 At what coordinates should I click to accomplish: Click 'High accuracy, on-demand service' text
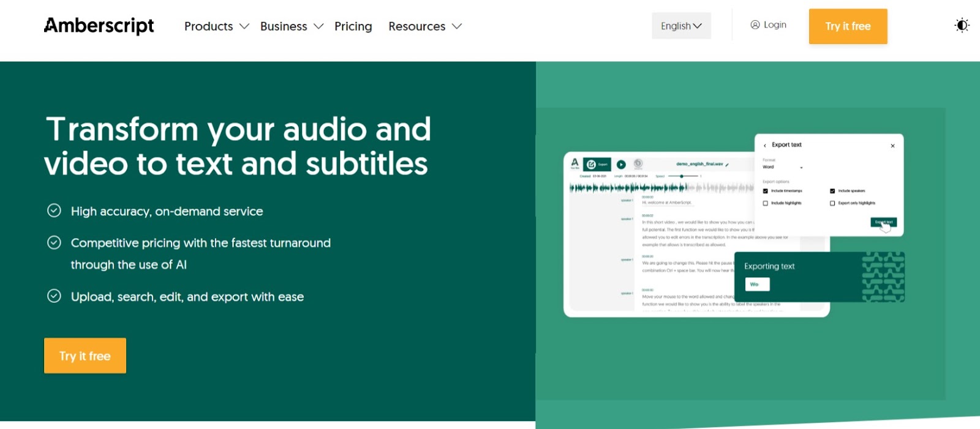tap(167, 211)
